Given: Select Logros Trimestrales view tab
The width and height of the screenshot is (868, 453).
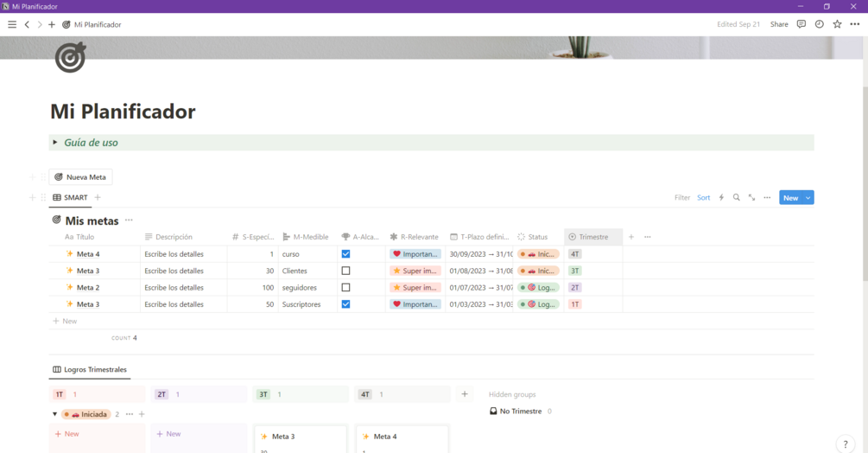Looking at the screenshot, I should point(90,369).
